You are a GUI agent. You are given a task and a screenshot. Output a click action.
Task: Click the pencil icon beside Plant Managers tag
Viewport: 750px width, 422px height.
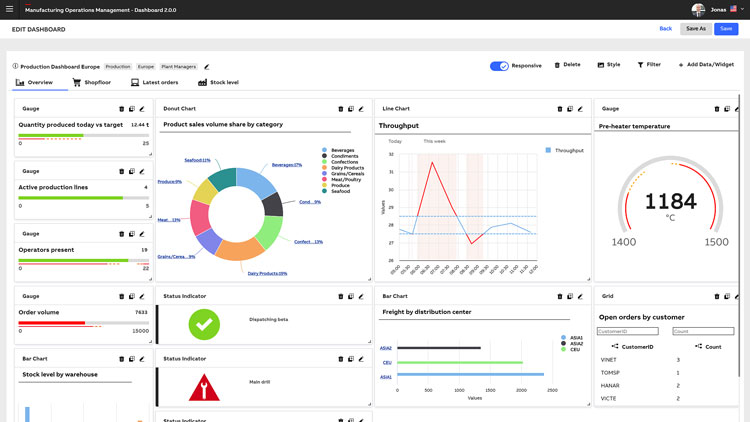[x=207, y=67]
